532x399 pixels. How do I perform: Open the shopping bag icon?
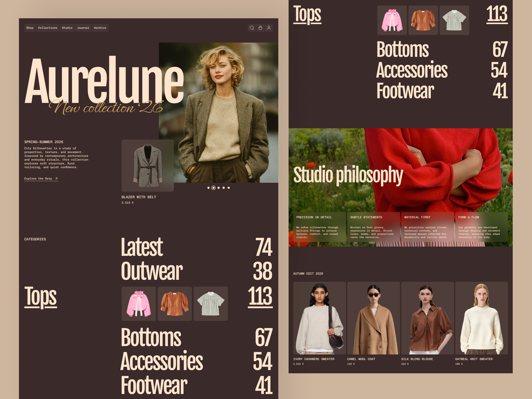pos(261,28)
